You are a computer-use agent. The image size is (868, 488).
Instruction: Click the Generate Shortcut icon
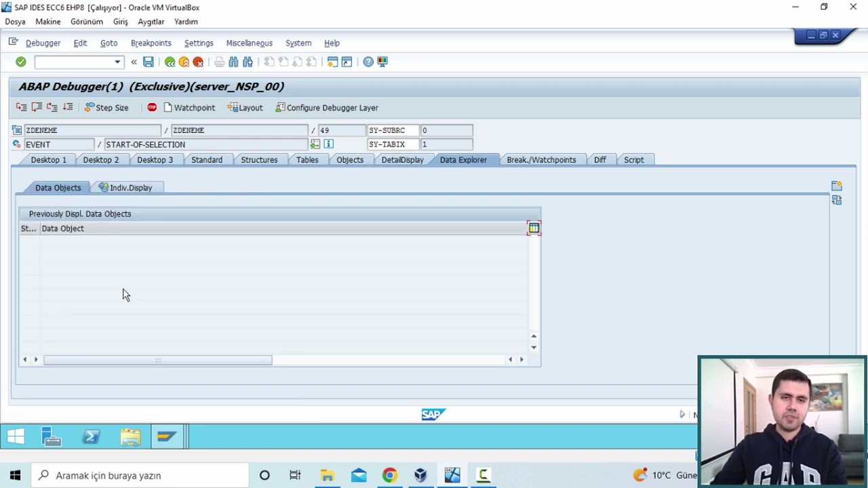(x=347, y=62)
